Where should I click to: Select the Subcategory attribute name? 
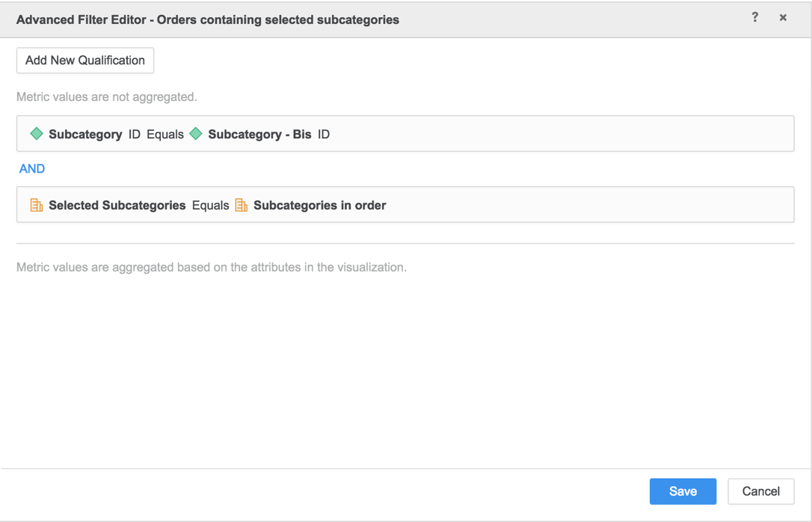(x=85, y=134)
